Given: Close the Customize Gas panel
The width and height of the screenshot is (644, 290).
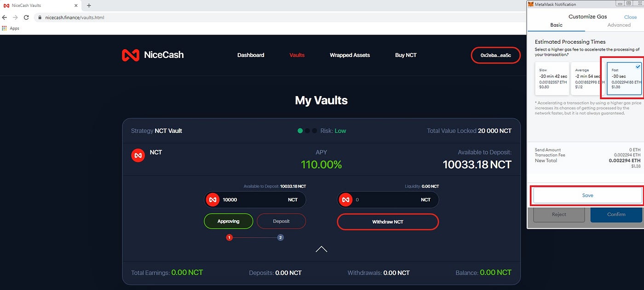Looking at the screenshot, I should click(630, 17).
